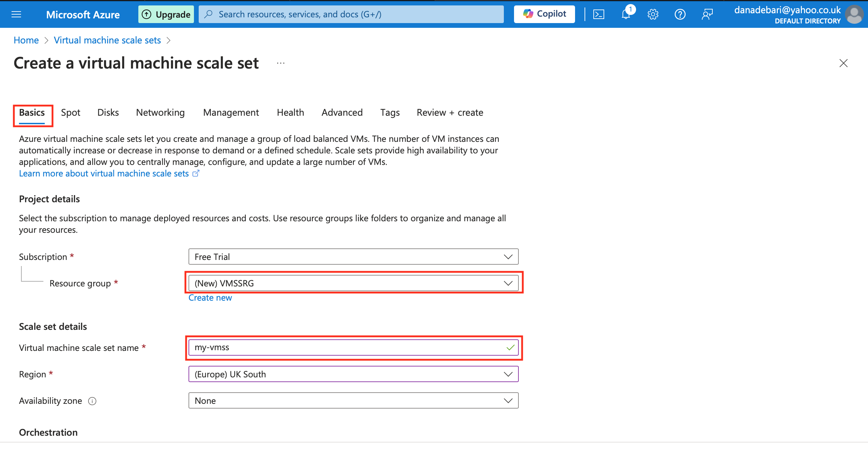Open the notifications bell

pyautogui.click(x=626, y=14)
